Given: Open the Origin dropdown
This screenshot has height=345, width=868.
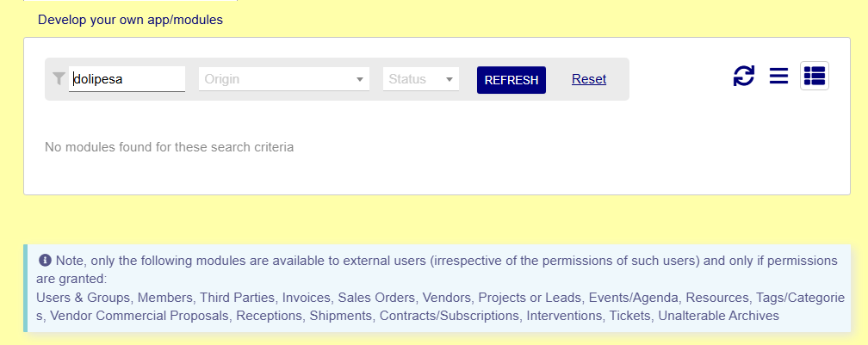Looking at the screenshot, I should [x=284, y=79].
